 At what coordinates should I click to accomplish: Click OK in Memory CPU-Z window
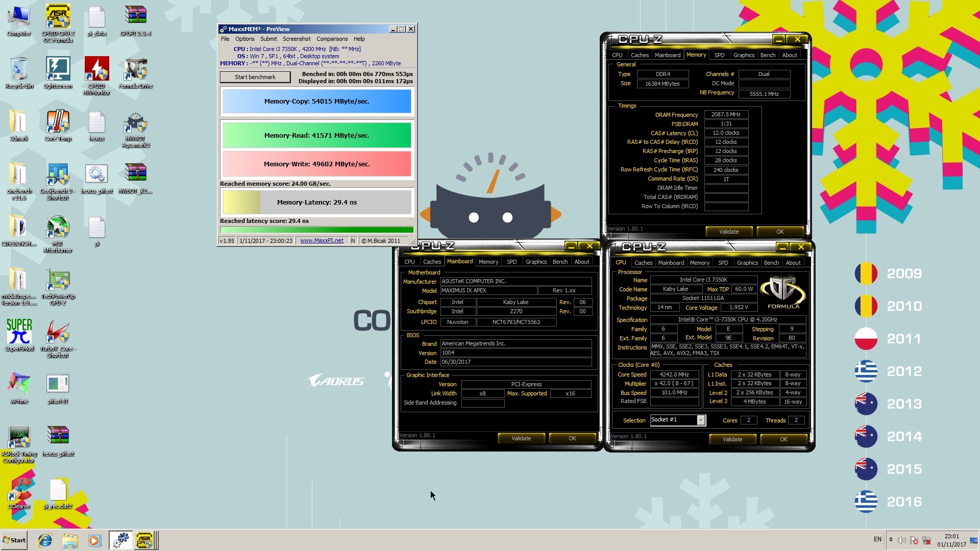tap(780, 232)
